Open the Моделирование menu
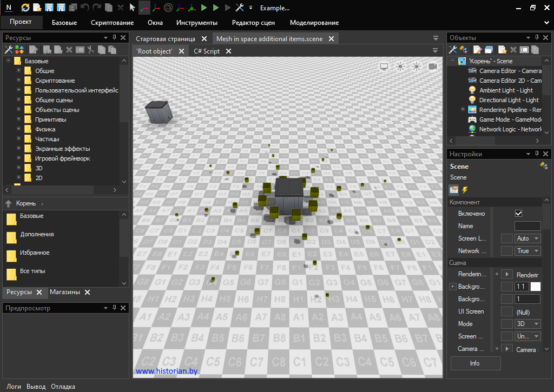This screenshot has height=392, width=554. 314,23
